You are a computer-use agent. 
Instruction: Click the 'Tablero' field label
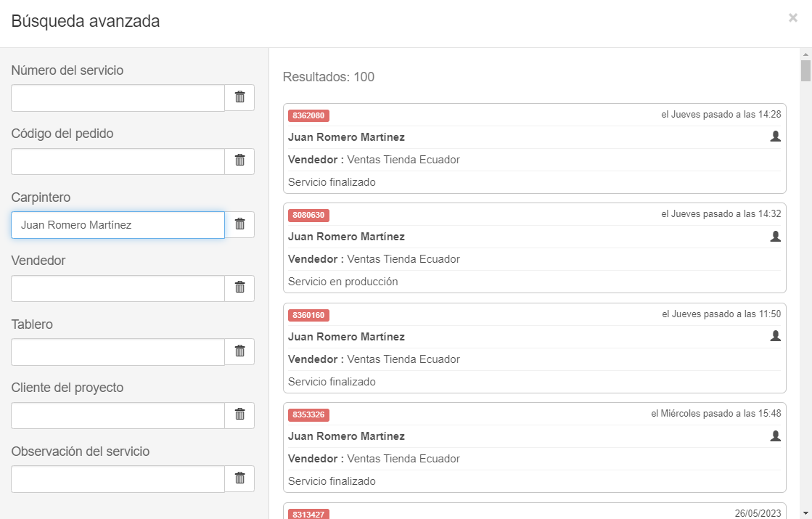(x=32, y=324)
